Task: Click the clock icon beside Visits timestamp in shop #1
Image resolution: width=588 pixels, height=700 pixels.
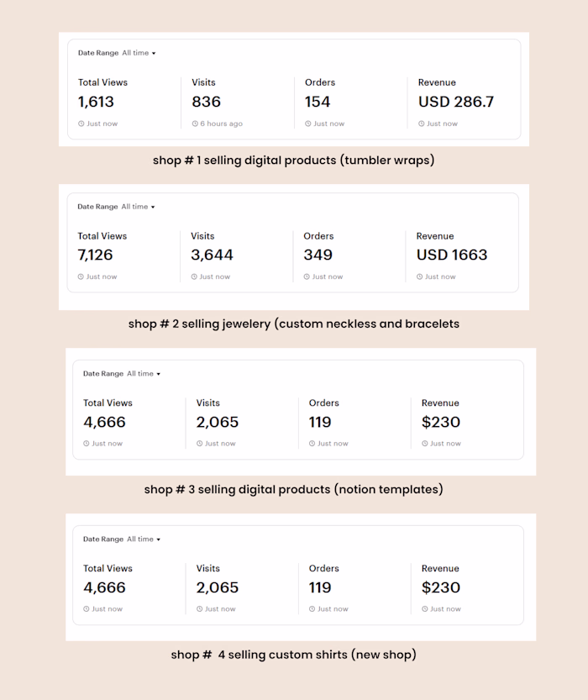Action: pos(195,123)
